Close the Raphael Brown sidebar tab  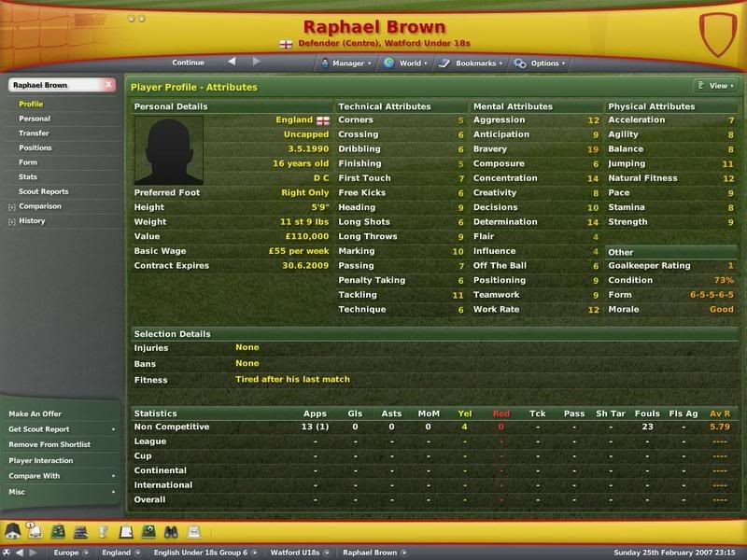pyautogui.click(x=109, y=85)
